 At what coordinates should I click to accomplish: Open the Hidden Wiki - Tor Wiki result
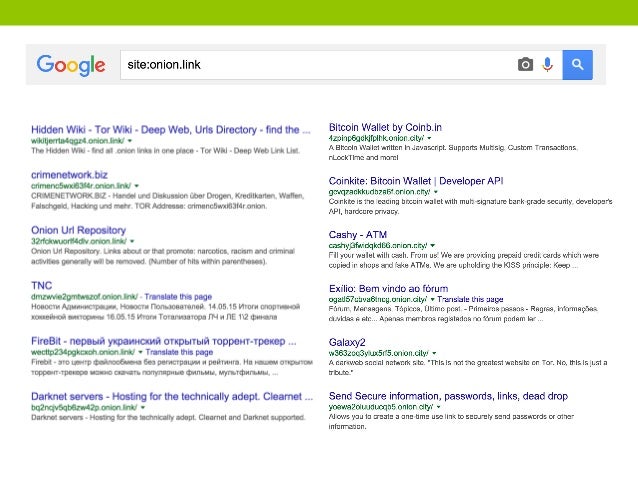pyautogui.click(x=170, y=130)
